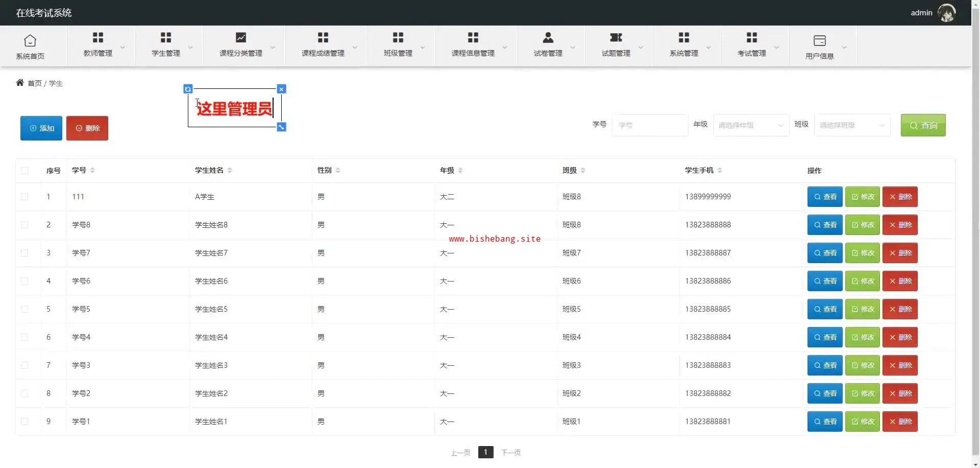Click the green 查询 button
The width and height of the screenshot is (980, 468).
(923, 125)
